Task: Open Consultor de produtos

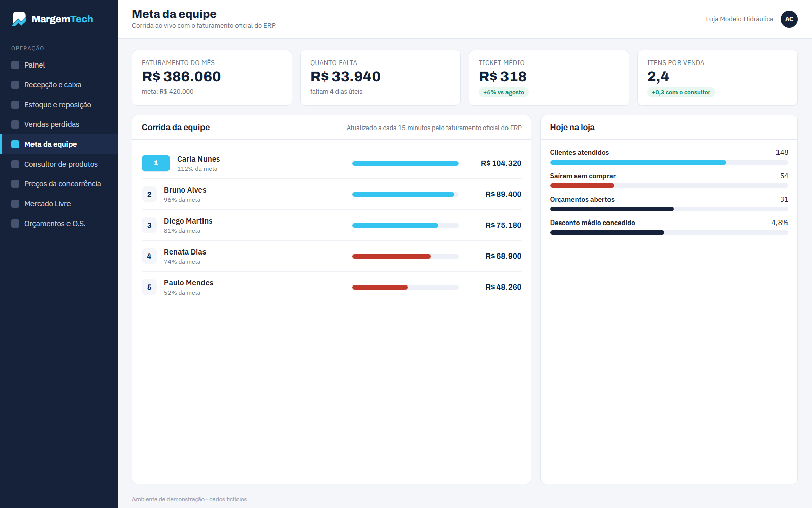Action: point(59,164)
